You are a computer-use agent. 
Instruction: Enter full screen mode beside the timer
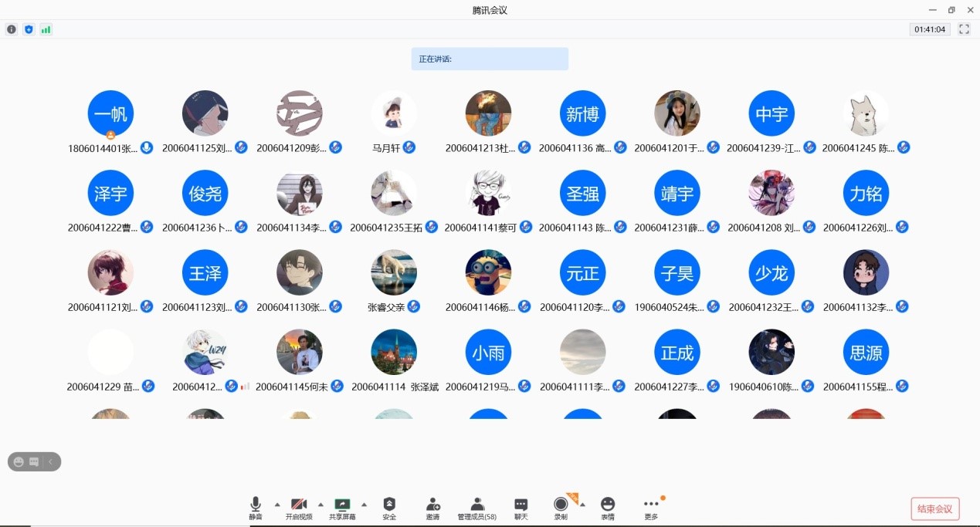pyautogui.click(x=964, y=29)
